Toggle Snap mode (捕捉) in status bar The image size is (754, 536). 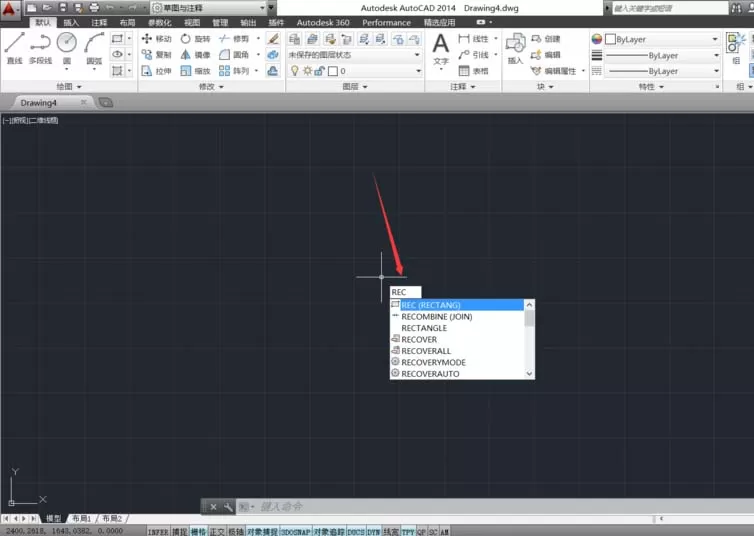tap(180, 532)
